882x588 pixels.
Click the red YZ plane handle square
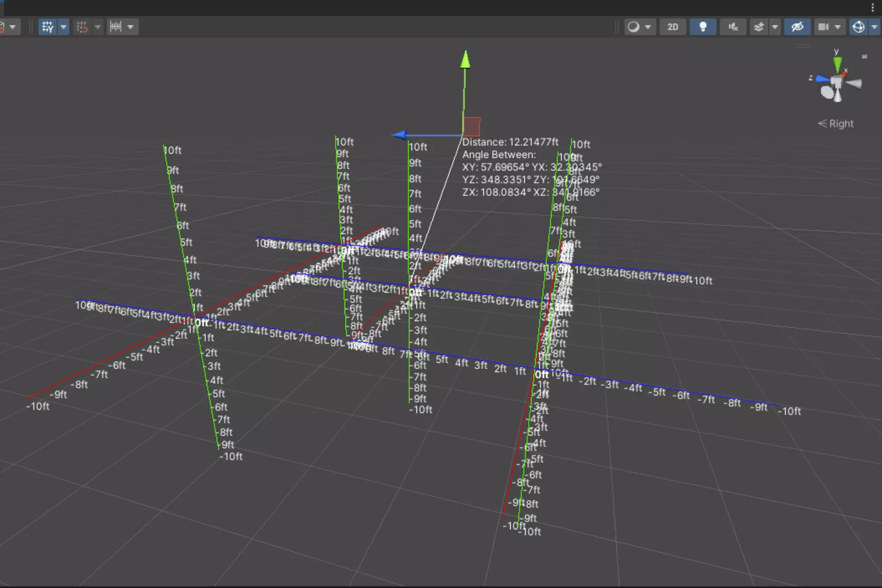(472, 126)
